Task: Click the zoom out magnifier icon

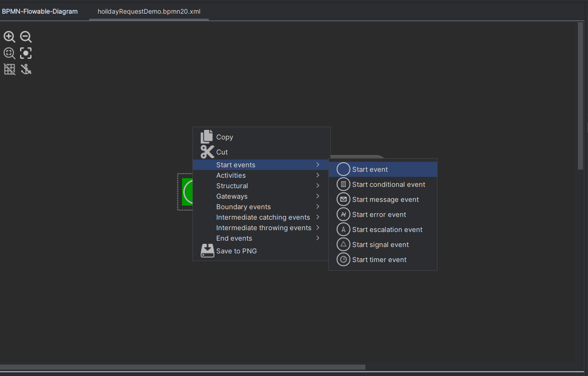Action: click(x=26, y=37)
